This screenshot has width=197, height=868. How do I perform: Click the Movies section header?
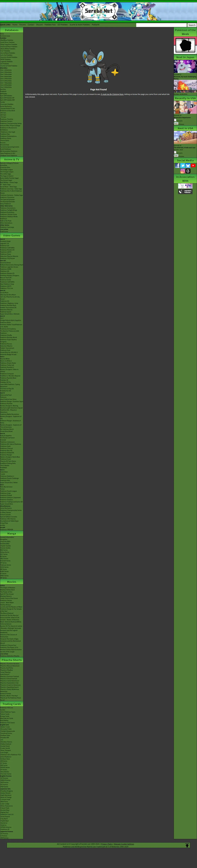(12, 582)
